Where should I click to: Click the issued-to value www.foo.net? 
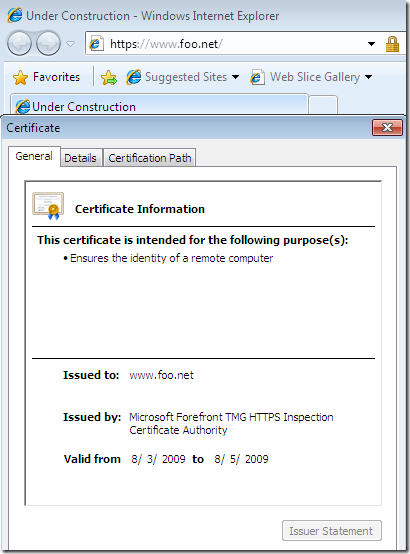[x=162, y=375]
